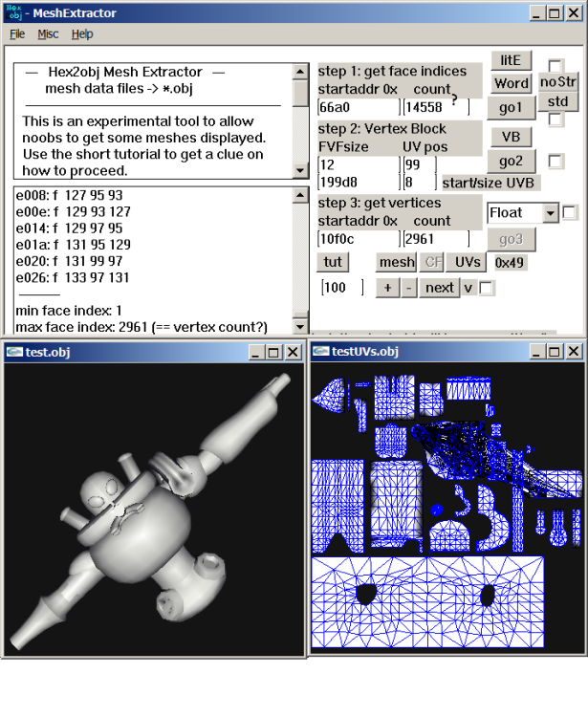The width and height of the screenshot is (588, 717).
Task: Click the VB button
Action: [x=511, y=137]
